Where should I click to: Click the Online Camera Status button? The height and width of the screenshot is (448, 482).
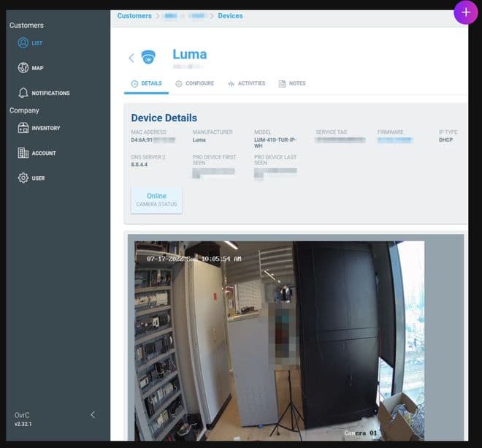(156, 200)
